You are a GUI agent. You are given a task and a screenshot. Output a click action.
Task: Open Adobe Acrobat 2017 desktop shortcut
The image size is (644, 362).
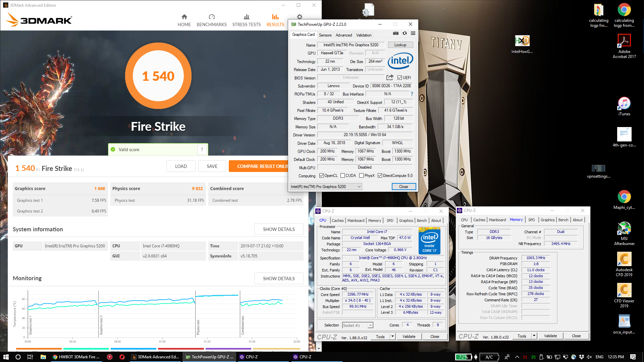(624, 46)
